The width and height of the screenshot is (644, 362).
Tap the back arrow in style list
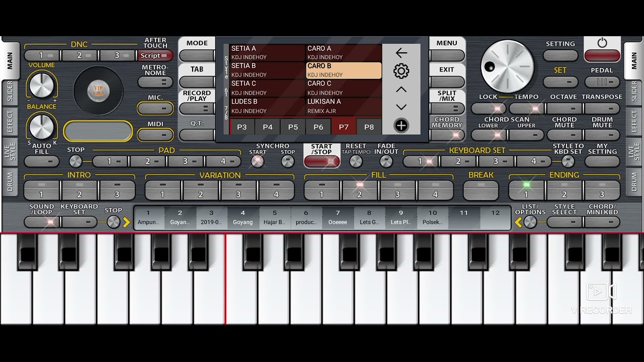tap(401, 53)
